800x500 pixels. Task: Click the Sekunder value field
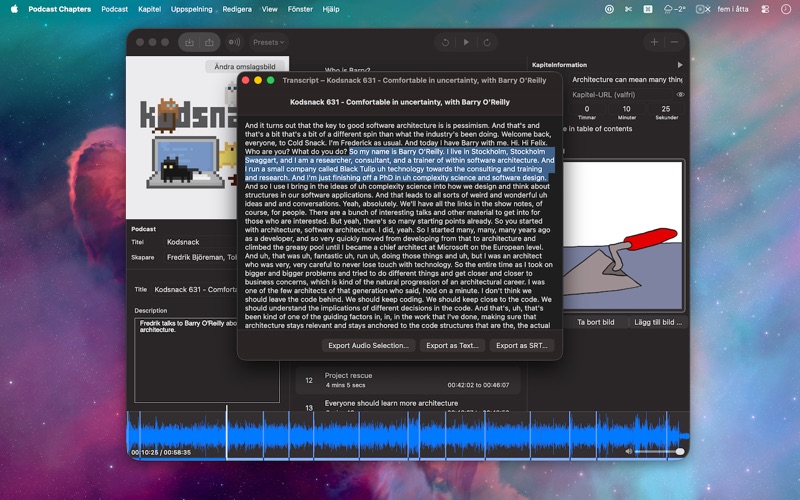pyautogui.click(x=666, y=109)
